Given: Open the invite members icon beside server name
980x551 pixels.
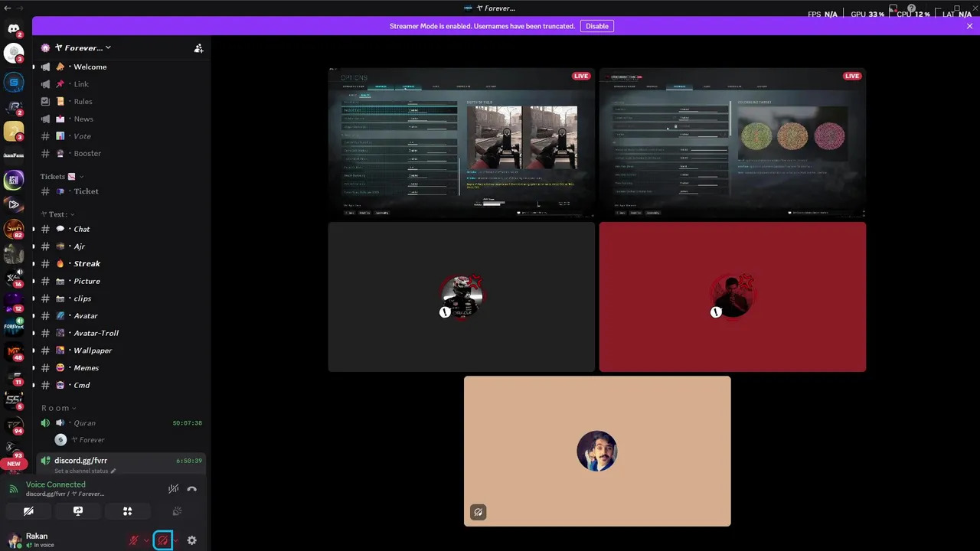Looking at the screenshot, I should (x=198, y=47).
